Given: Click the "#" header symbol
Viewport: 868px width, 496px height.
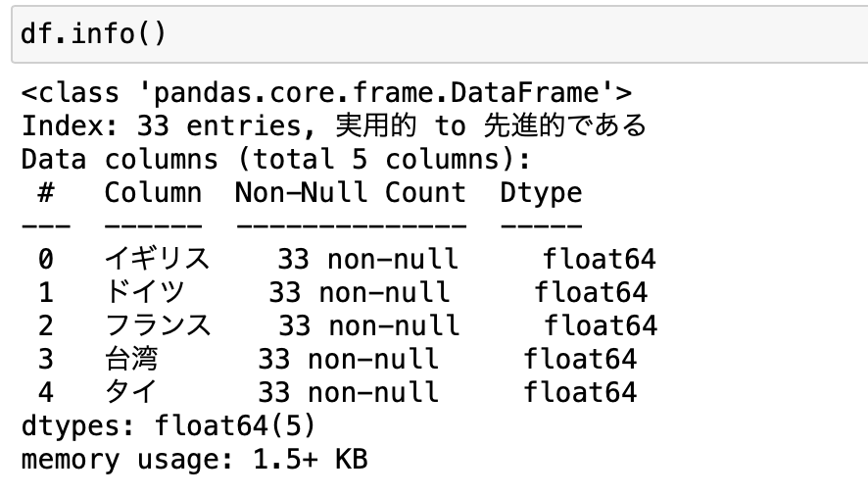Looking at the screenshot, I should pyautogui.click(x=45, y=192).
